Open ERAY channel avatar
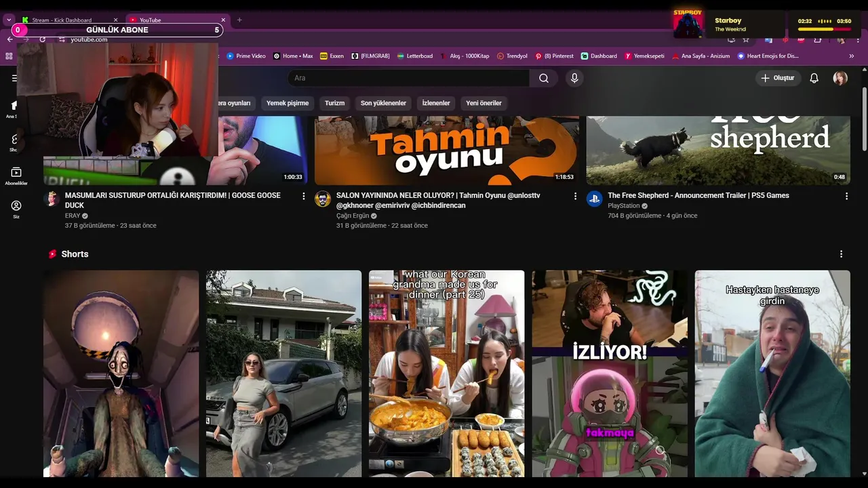 [x=52, y=199]
